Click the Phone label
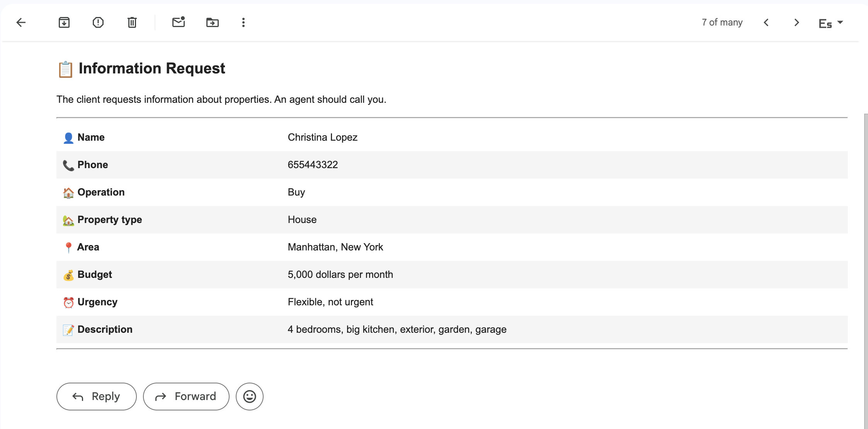 tap(93, 165)
